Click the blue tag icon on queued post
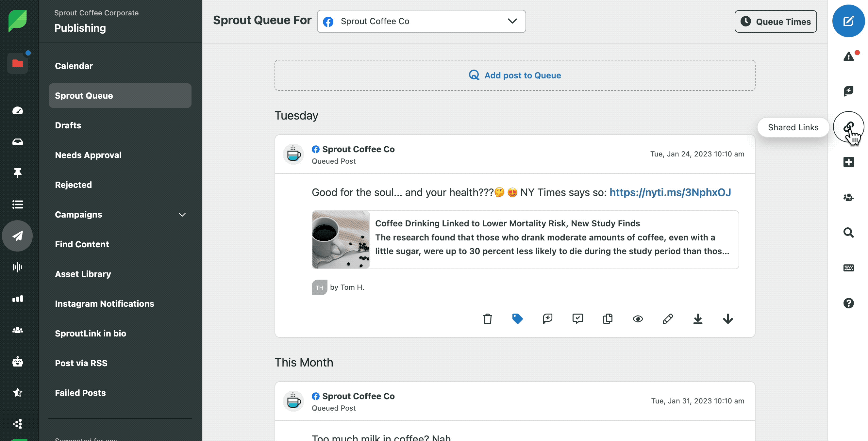The width and height of the screenshot is (868, 441). (x=517, y=319)
